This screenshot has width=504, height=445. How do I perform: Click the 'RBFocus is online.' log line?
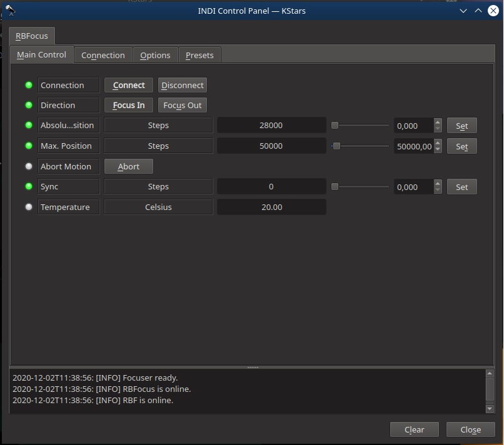tap(101, 389)
